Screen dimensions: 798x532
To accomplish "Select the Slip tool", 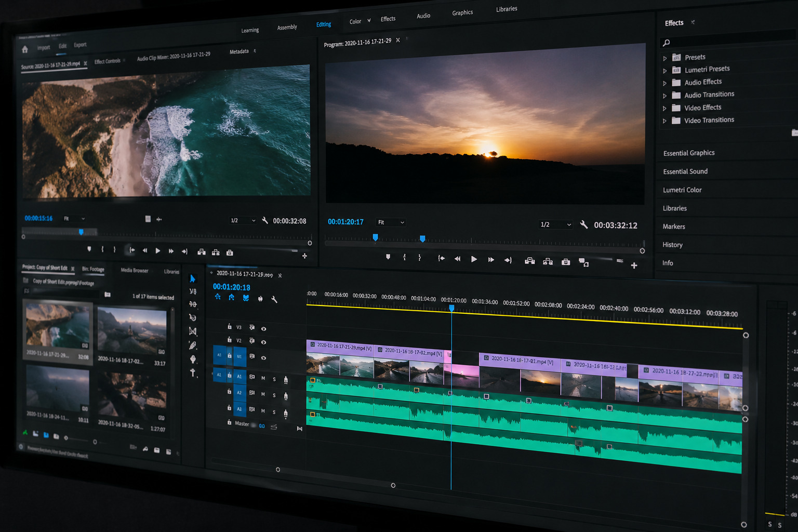I will click(193, 331).
